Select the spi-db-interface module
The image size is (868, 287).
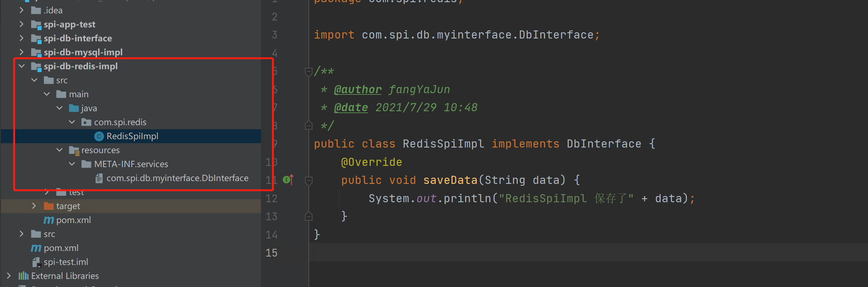click(x=78, y=38)
